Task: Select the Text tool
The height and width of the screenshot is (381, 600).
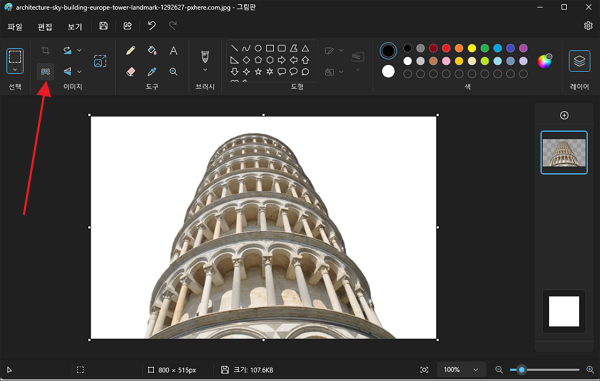Action: [173, 50]
